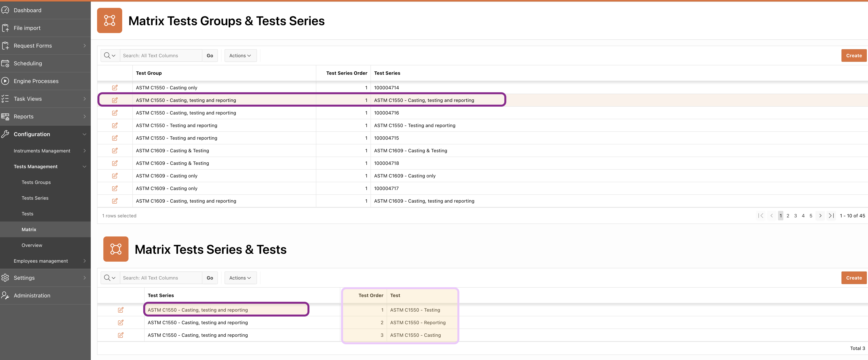Open the top Actions dropdown menu

240,56
